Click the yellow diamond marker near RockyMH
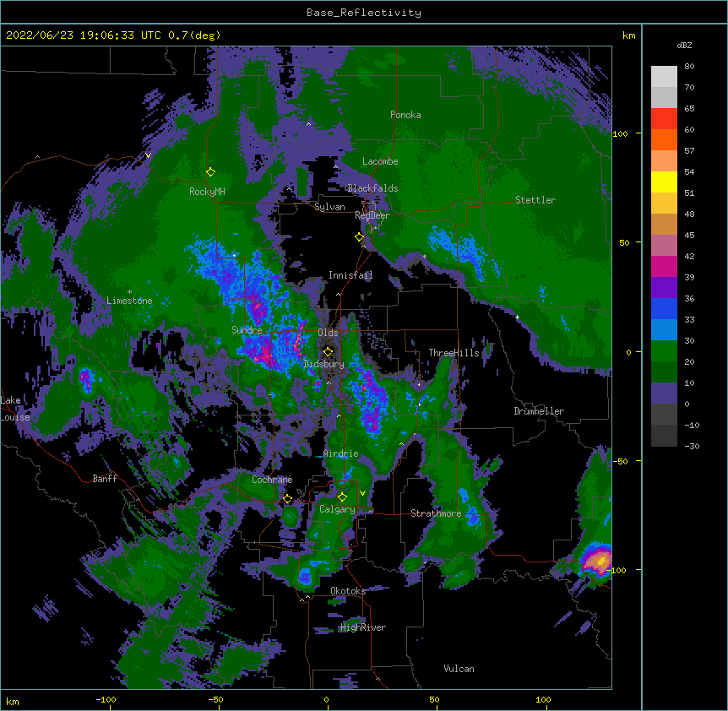This screenshot has height=711, width=728. (210, 172)
